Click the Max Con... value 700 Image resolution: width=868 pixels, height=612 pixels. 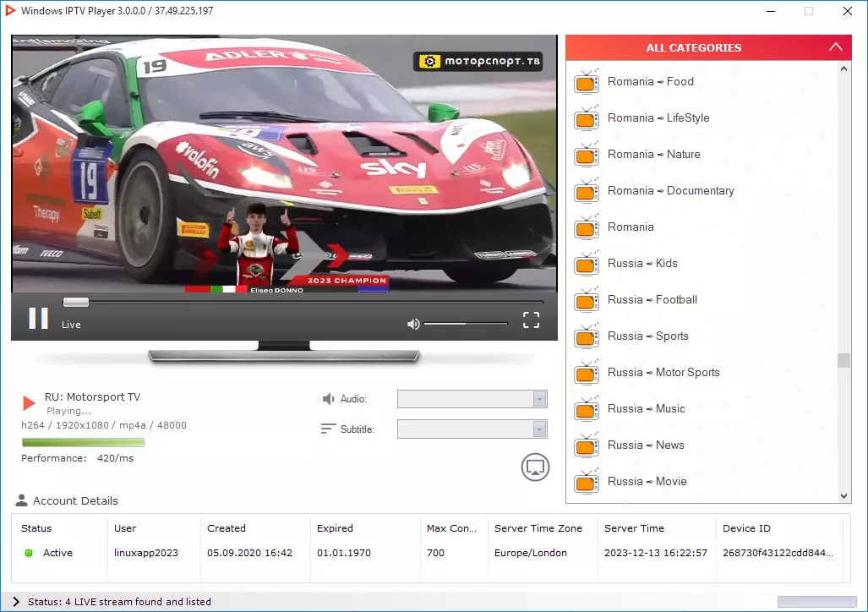[x=435, y=553]
